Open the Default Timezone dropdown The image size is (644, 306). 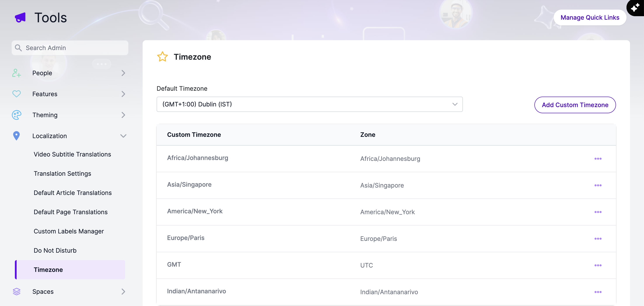pyautogui.click(x=310, y=104)
